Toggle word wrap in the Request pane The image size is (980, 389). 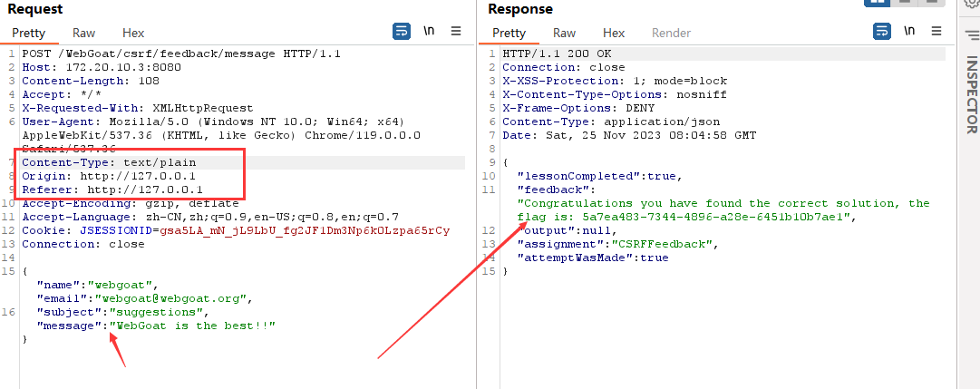pos(402,31)
